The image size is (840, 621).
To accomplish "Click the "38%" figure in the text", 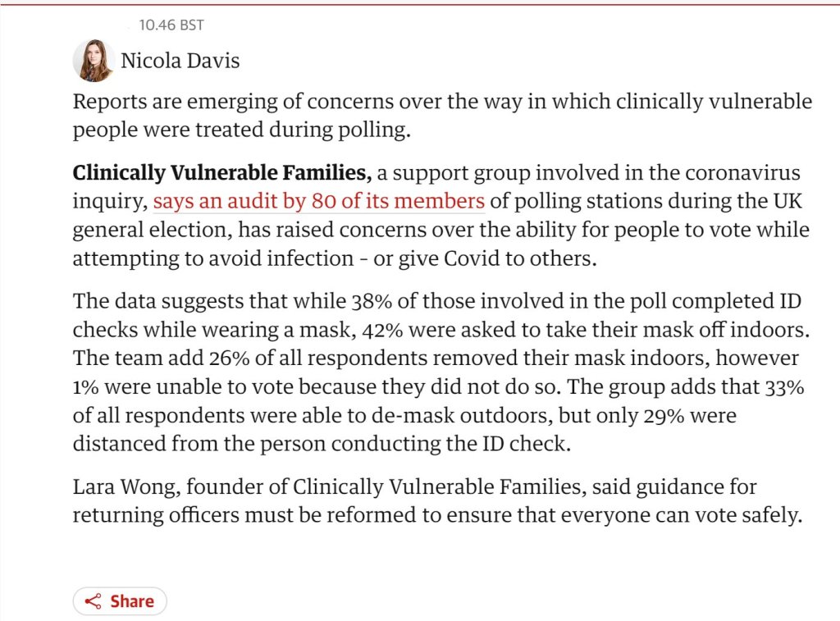I will (x=373, y=300).
